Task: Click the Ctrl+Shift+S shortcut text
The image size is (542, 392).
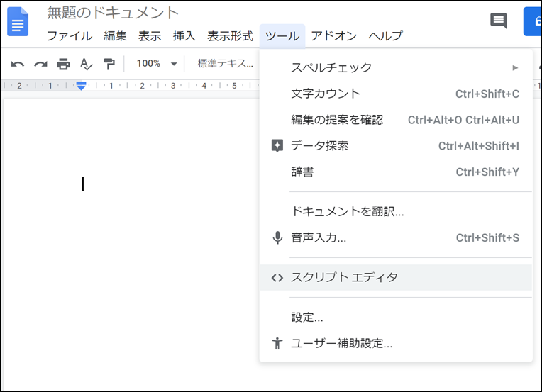Action: (487, 238)
